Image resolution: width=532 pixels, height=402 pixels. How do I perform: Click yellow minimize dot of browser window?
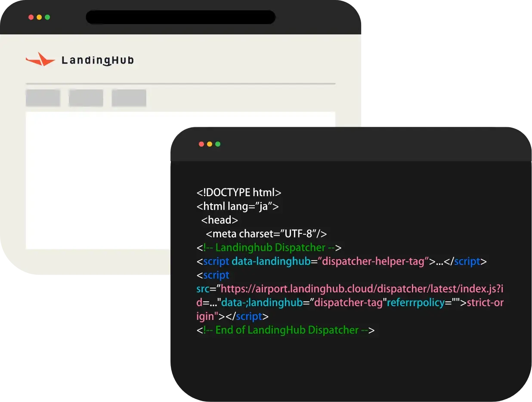click(39, 17)
